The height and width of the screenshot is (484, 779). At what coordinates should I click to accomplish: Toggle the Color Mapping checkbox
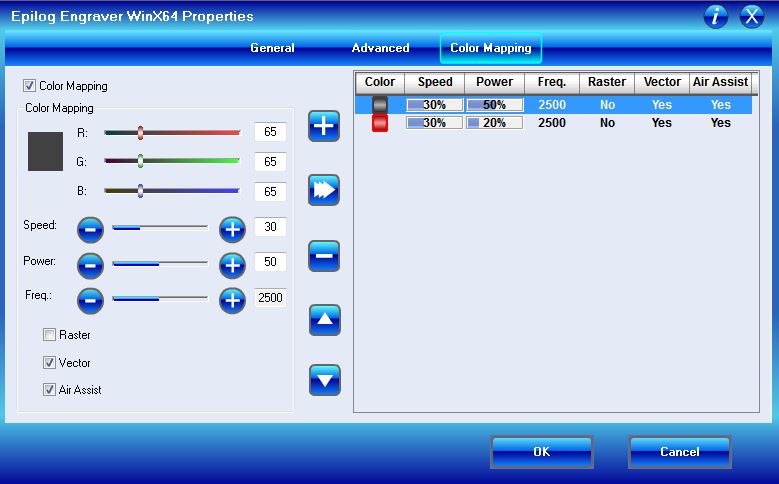tap(29, 85)
